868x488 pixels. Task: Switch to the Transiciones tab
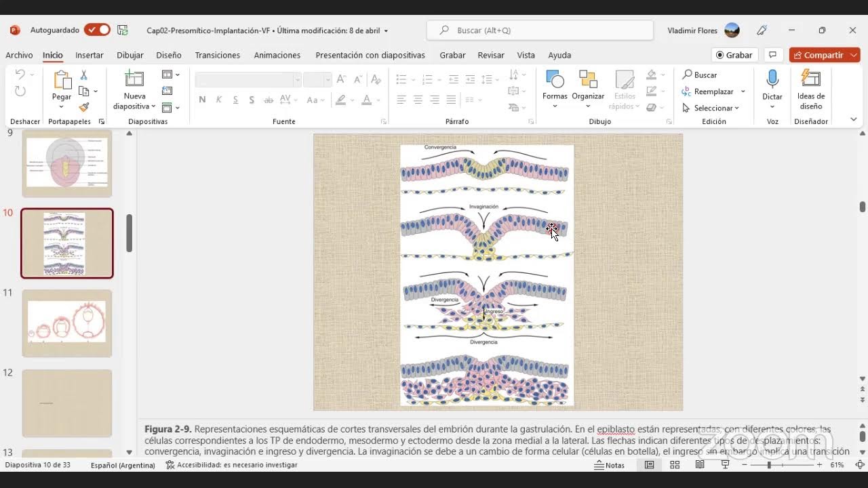pos(218,55)
